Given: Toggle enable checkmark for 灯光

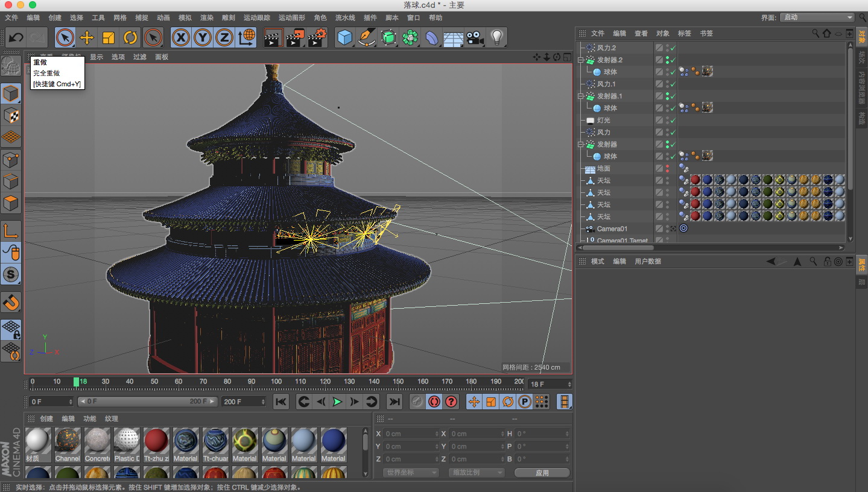Looking at the screenshot, I should click(x=673, y=120).
